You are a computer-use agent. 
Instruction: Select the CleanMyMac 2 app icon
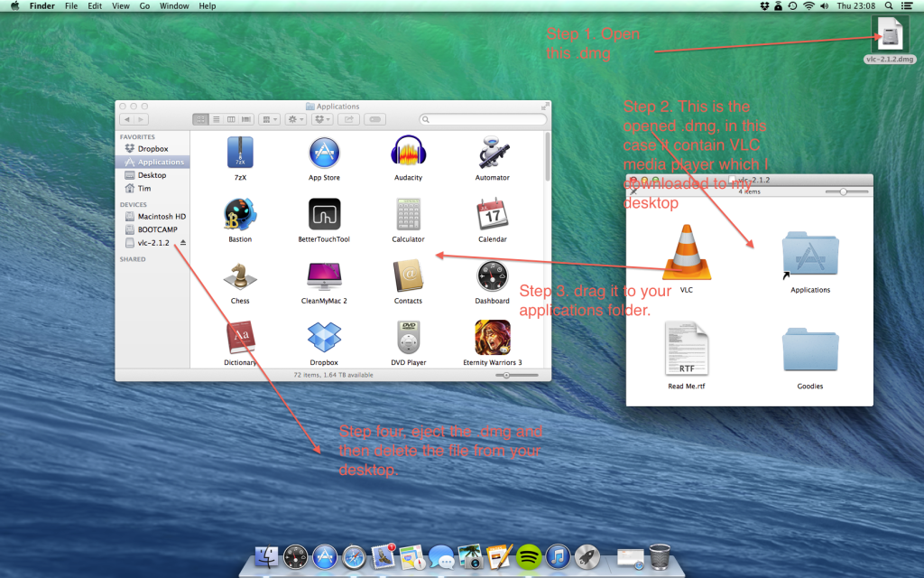point(324,276)
